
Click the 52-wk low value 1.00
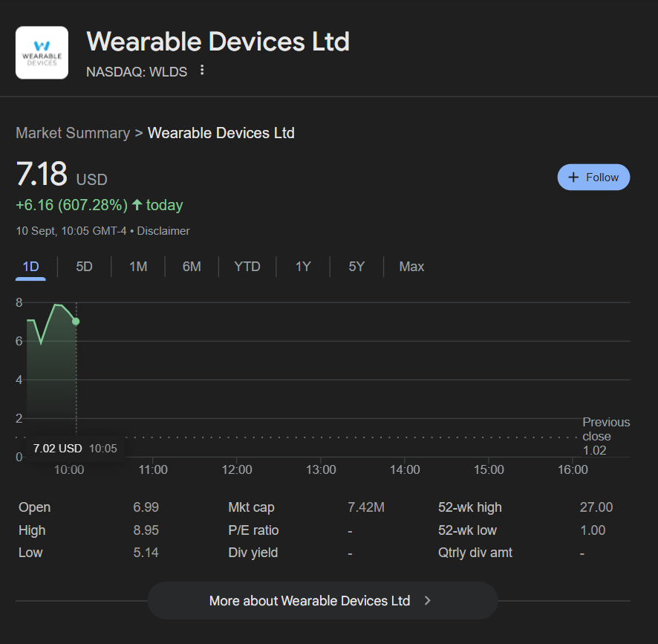point(593,530)
